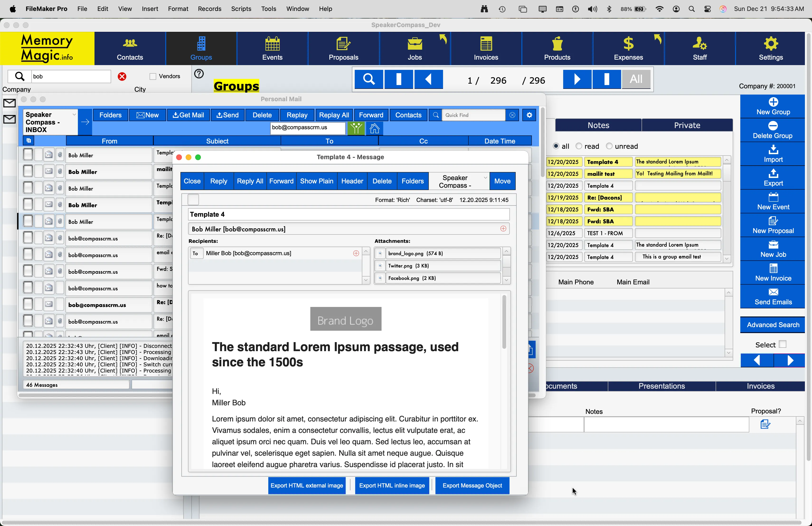The image size is (812, 526).
Task: Open mail settings gear icon
Action: click(x=529, y=115)
